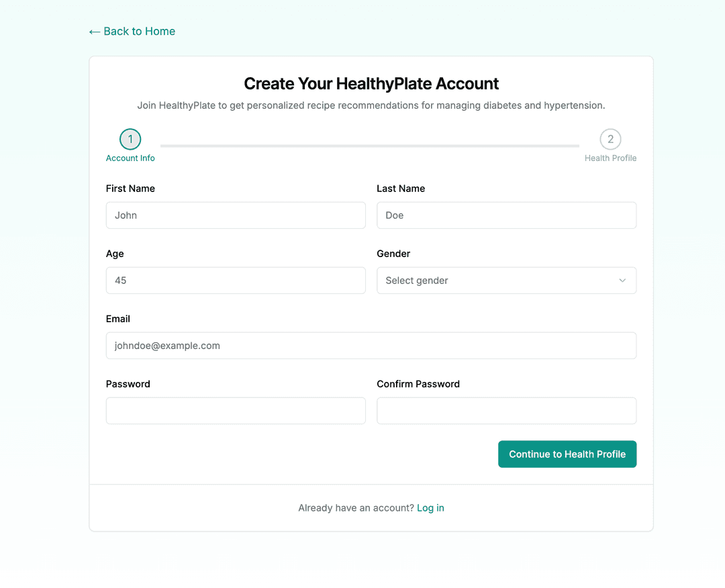The height and width of the screenshot is (588, 725).
Task: Click the Already have an account text
Action: coord(355,508)
